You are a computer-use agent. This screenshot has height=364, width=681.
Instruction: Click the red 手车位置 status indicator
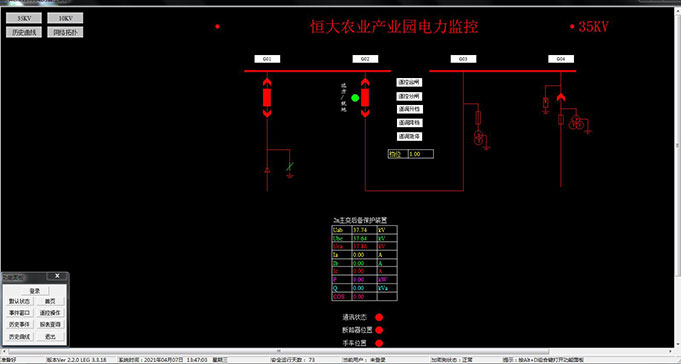click(379, 343)
